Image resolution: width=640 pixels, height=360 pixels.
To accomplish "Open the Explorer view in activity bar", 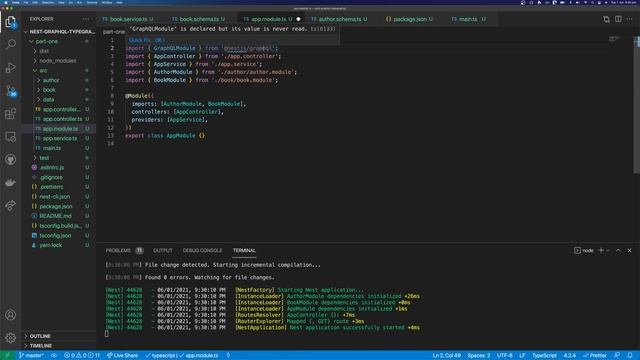I will (11, 21).
